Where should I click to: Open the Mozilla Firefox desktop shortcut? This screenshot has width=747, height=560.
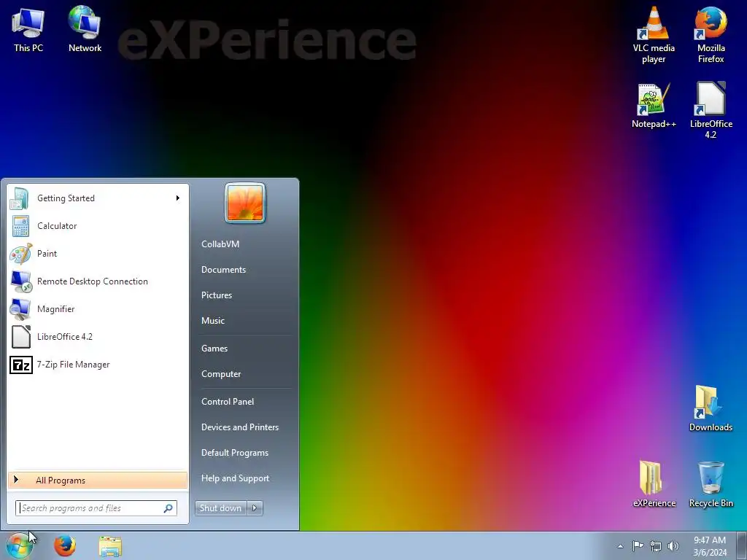[x=711, y=35]
